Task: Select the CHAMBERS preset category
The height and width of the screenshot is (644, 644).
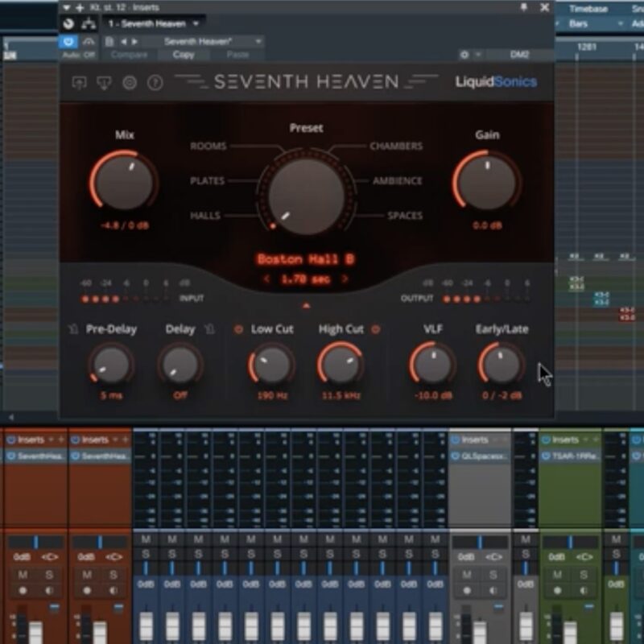Action: coord(396,147)
